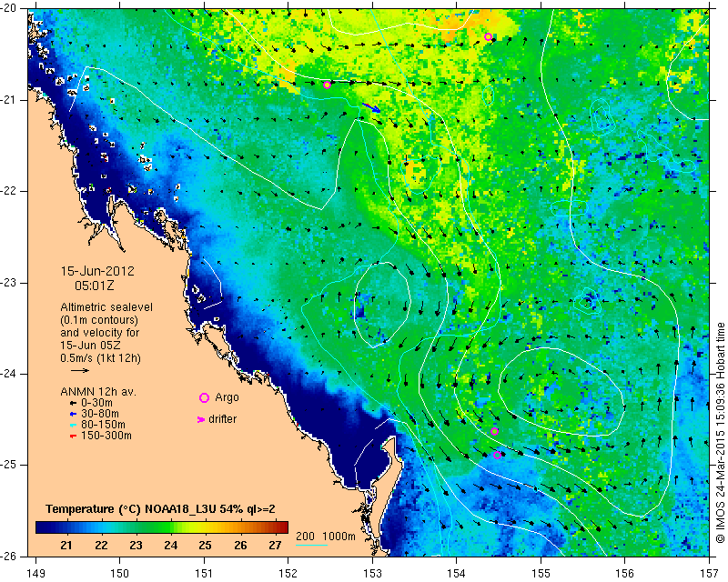
Task: Click the 'Altimetric sealevel' text
Action: (106, 307)
